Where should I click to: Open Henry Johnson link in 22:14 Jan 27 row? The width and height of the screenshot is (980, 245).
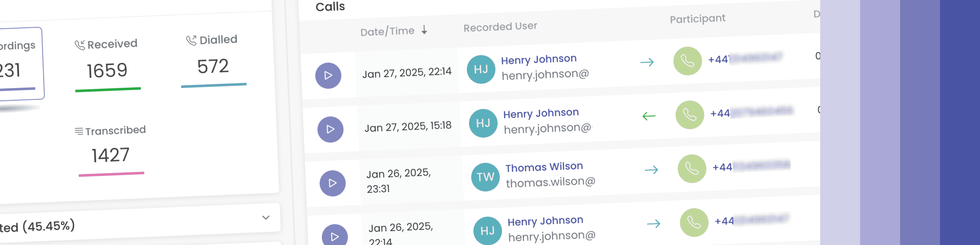coord(539,59)
